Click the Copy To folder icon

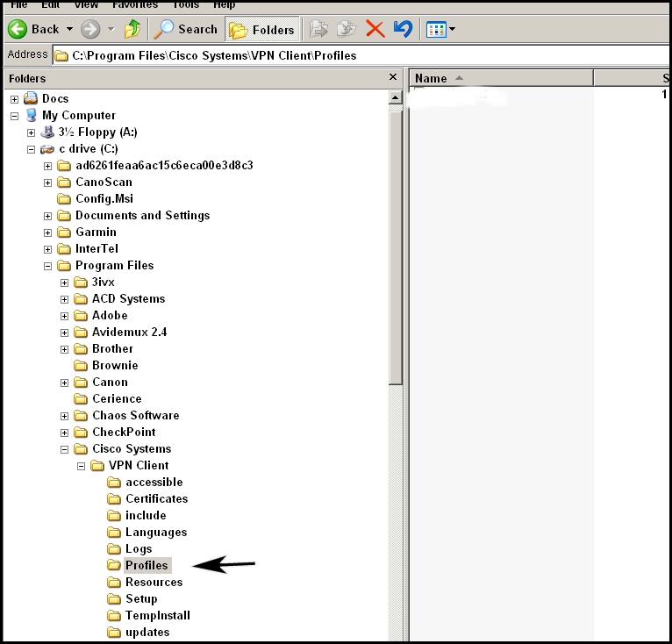pos(347,29)
